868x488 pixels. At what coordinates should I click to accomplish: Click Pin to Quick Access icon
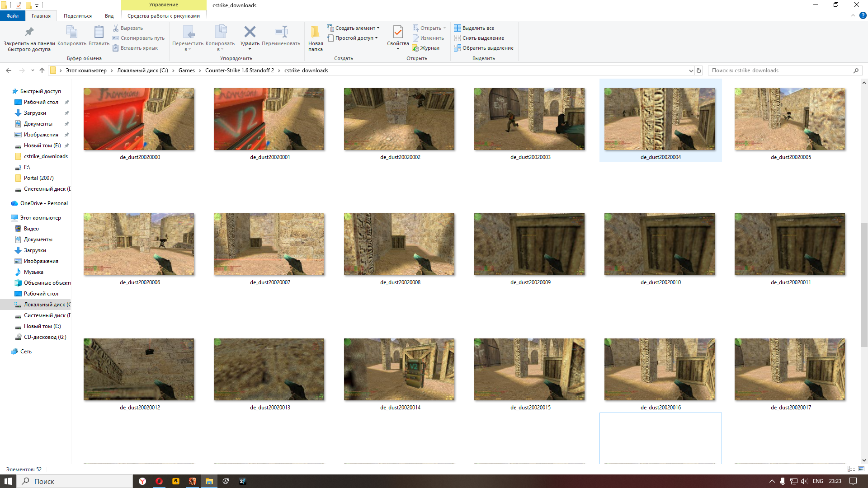(29, 32)
